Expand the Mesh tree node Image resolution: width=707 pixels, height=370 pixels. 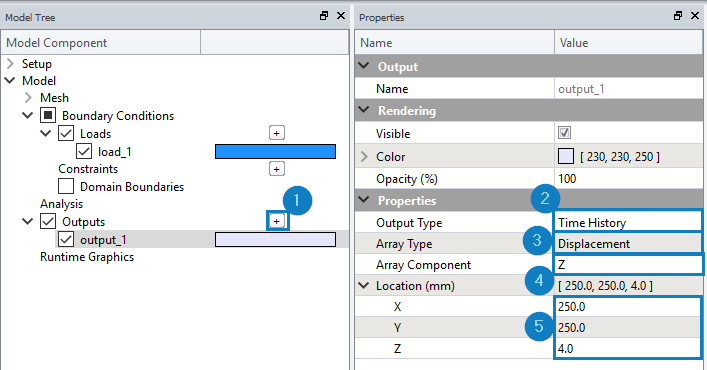tap(28, 97)
